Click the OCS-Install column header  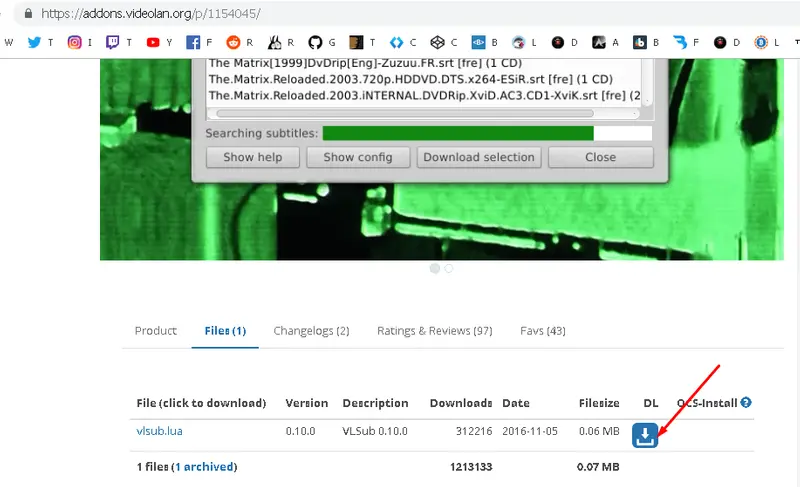(707, 403)
